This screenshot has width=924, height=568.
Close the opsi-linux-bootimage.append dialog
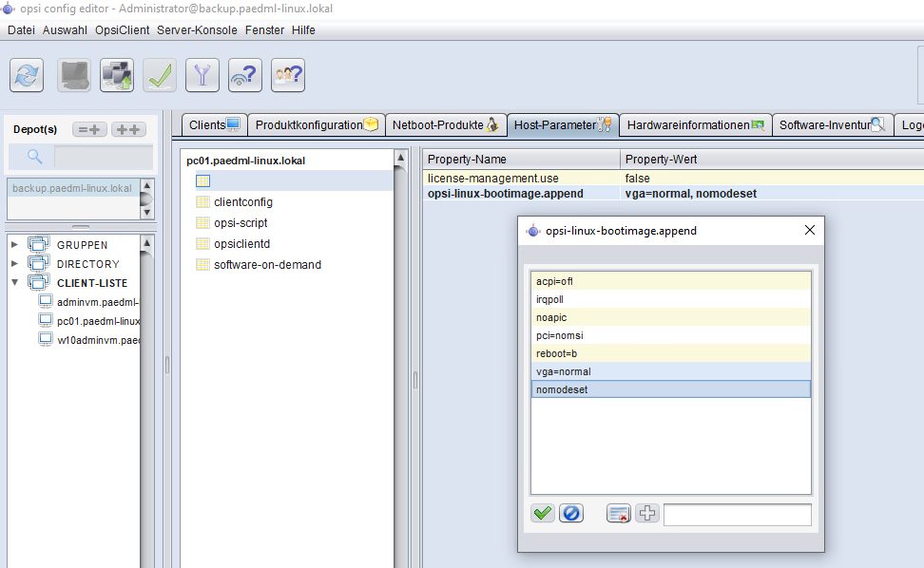810,230
